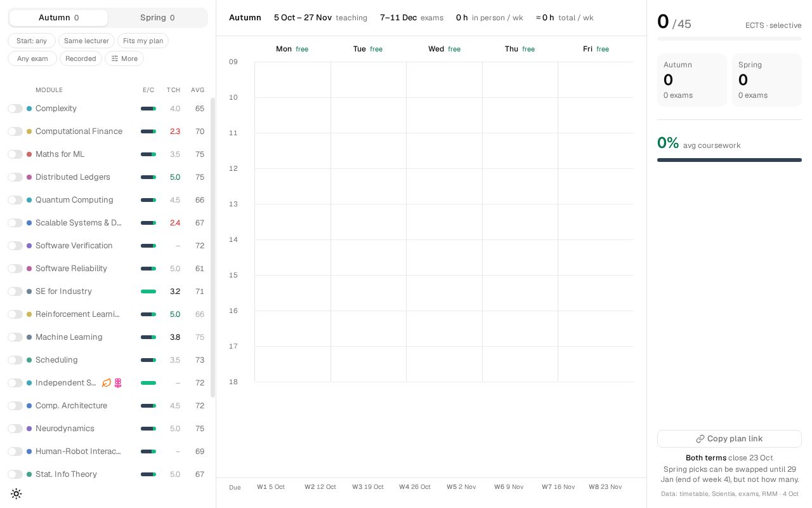
Task: Select the Scalable Systems module name
Action: click(79, 223)
